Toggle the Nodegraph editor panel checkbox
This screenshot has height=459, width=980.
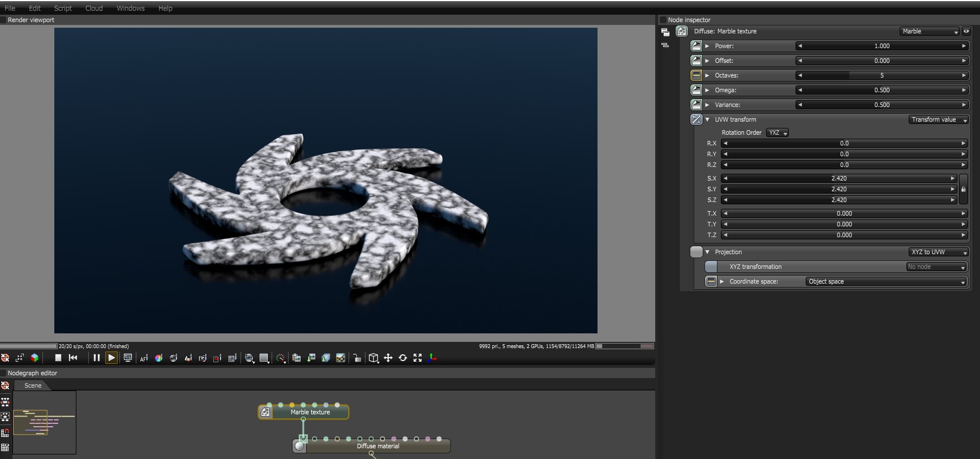3,373
